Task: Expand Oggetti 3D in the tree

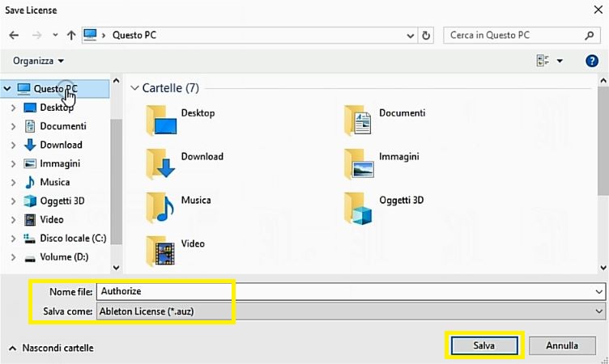Action: coord(13,201)
